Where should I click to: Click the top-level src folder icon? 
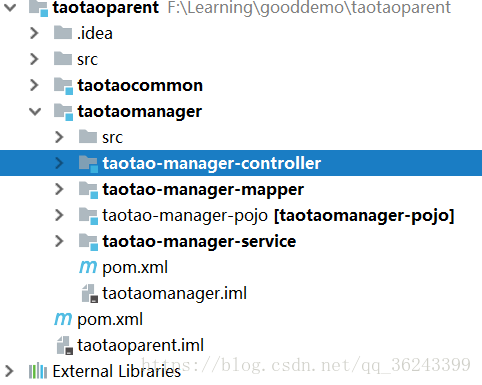click(x=63, y=59)
